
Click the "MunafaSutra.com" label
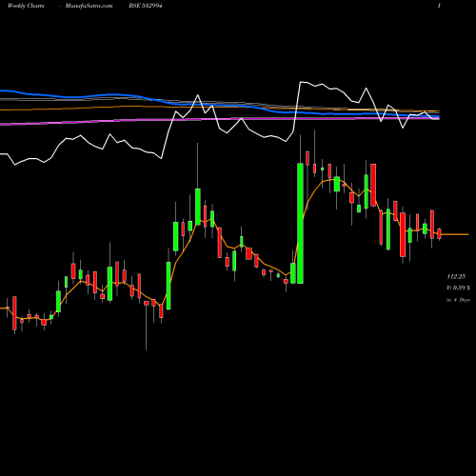(x=89, y=6)
